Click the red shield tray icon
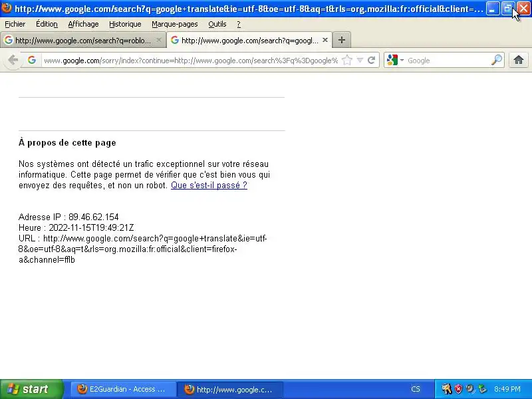This screenshot has width=532, height=399. coord(458,389)
